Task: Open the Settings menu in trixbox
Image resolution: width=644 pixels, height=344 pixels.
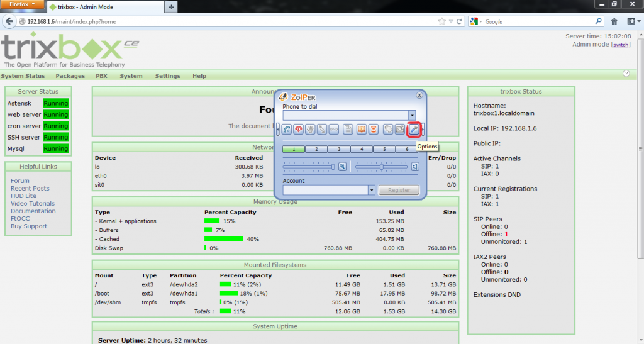Action: 167,76
